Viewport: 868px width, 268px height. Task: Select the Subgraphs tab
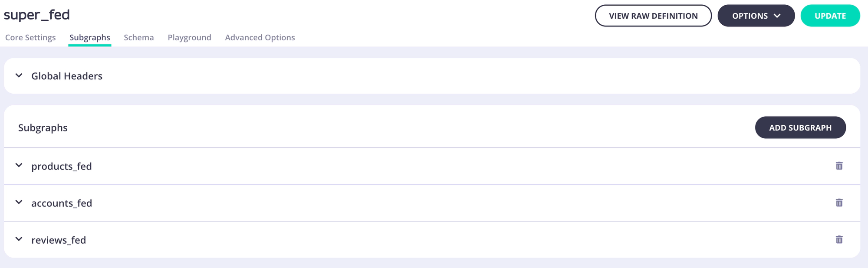point(90,37)
